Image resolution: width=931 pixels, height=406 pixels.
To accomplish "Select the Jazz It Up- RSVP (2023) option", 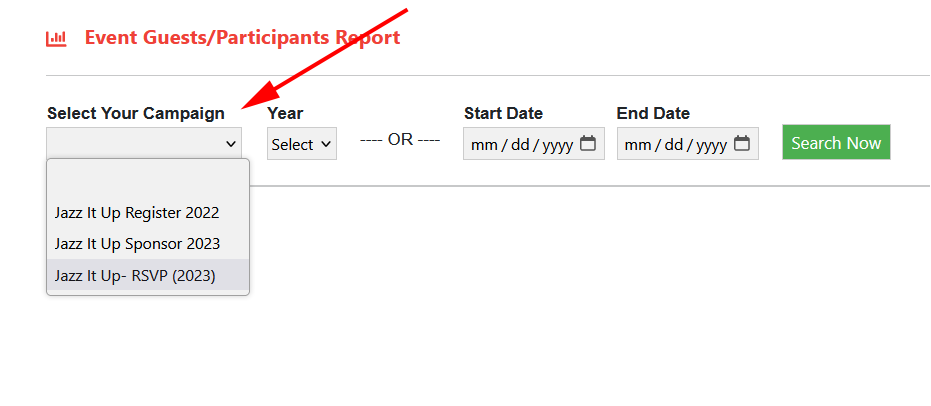I will [x=148, y=275].
